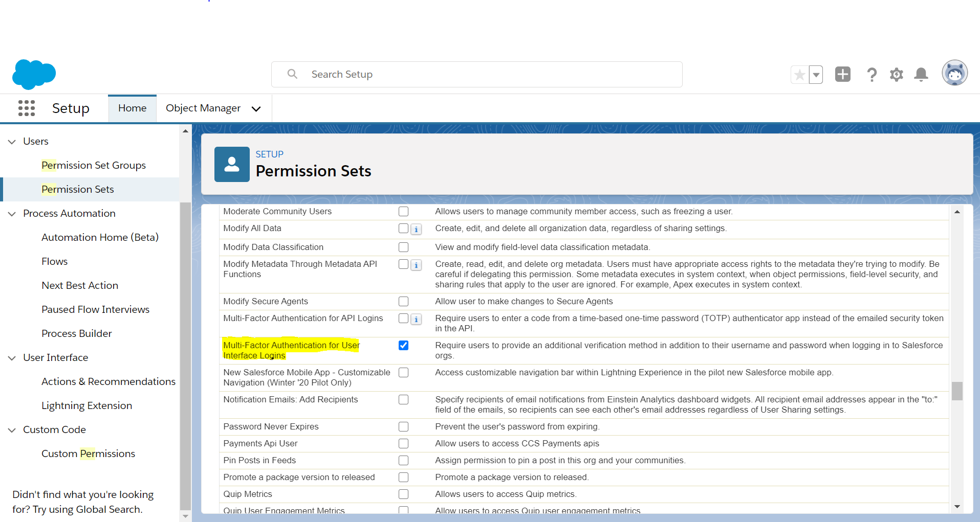The height and width of the screenshot is (522, 980).
Task: Click inside the Search Setup field
Action: point(476,74)
